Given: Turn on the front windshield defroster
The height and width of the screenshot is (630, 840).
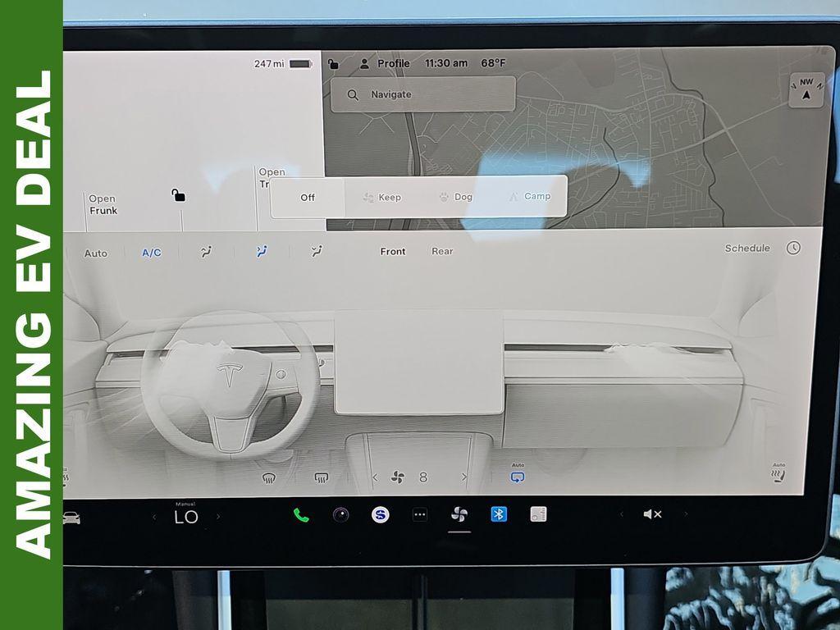Looking at the screenshot, I should 268,477.
